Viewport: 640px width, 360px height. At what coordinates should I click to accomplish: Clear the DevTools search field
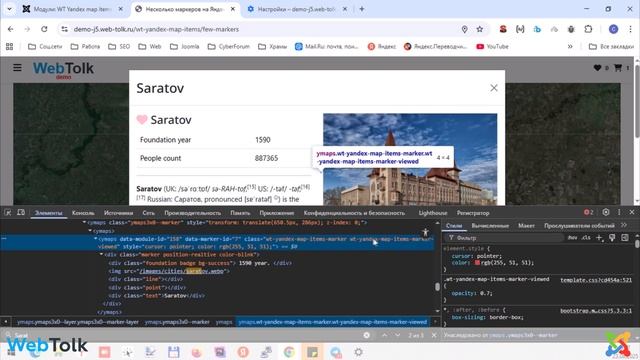[367, 335]
